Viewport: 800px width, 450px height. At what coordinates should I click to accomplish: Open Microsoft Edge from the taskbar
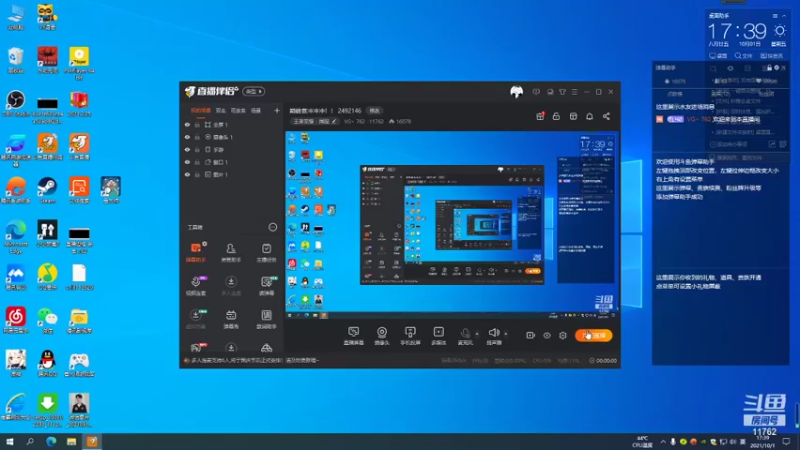point(51,442)
